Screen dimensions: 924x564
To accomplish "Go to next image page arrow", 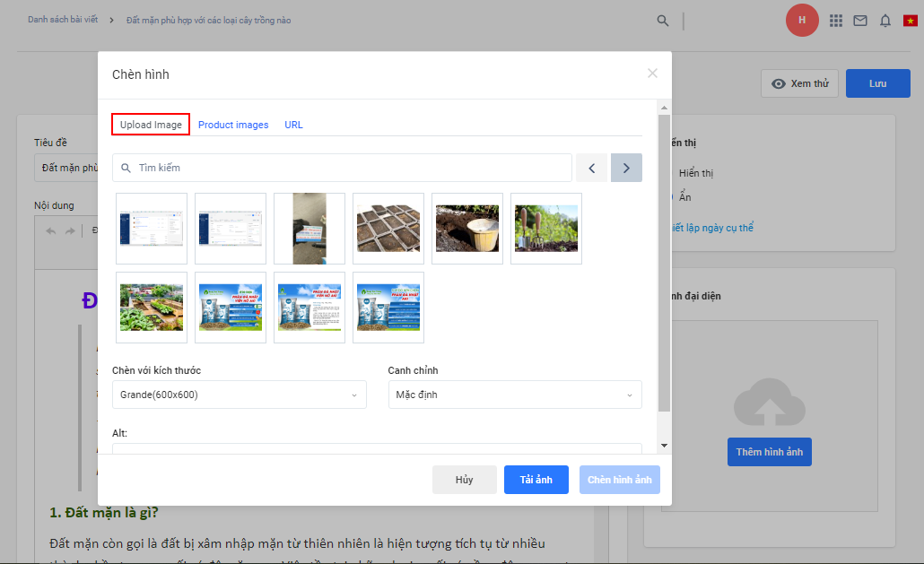I will [x=626, y=168].
